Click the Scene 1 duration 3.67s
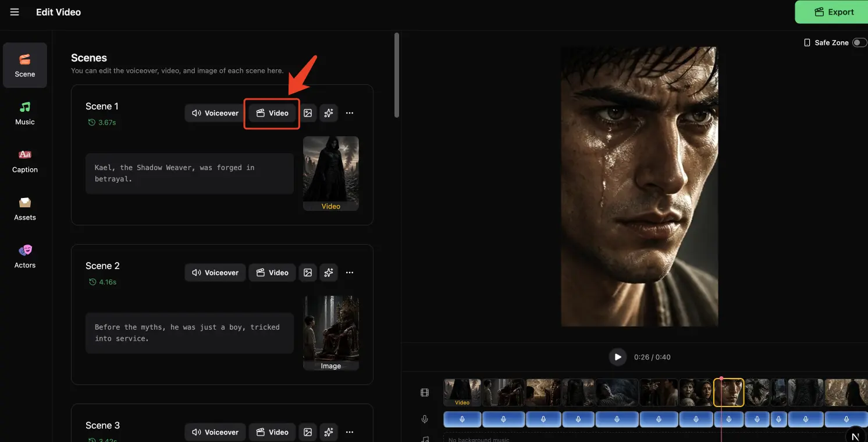Viewport: 868px width, 442px height. point(102,122)
